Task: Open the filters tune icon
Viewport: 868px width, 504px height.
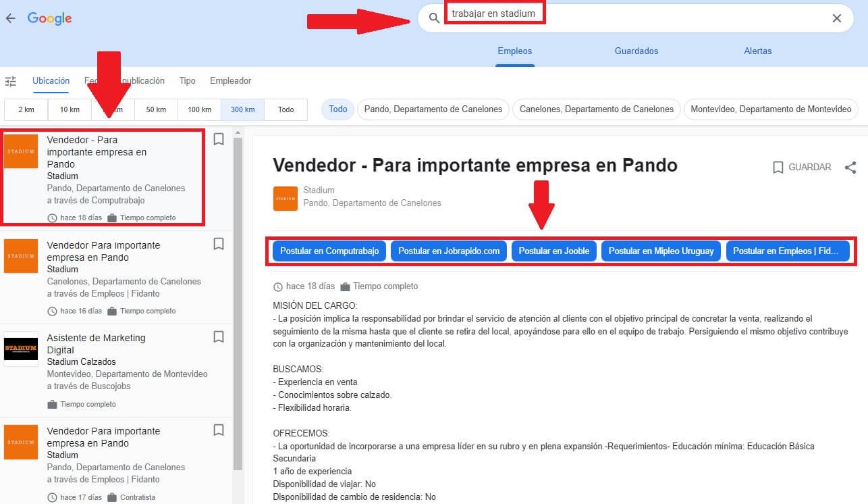Action: (x=11, y=82)
